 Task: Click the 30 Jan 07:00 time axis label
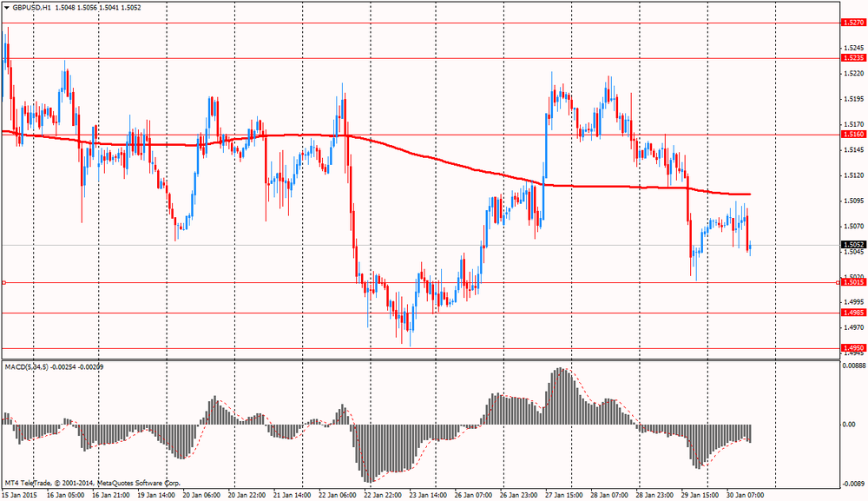(745, 495)
